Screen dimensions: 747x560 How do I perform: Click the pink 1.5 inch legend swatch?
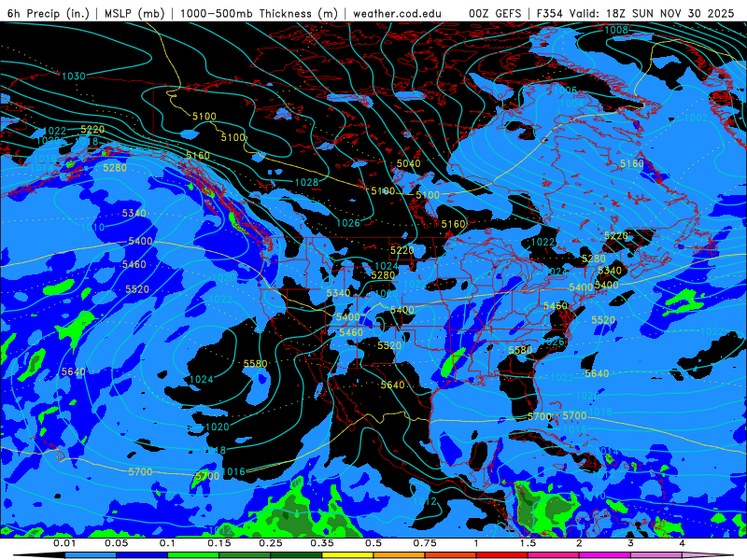pos(554,555)
